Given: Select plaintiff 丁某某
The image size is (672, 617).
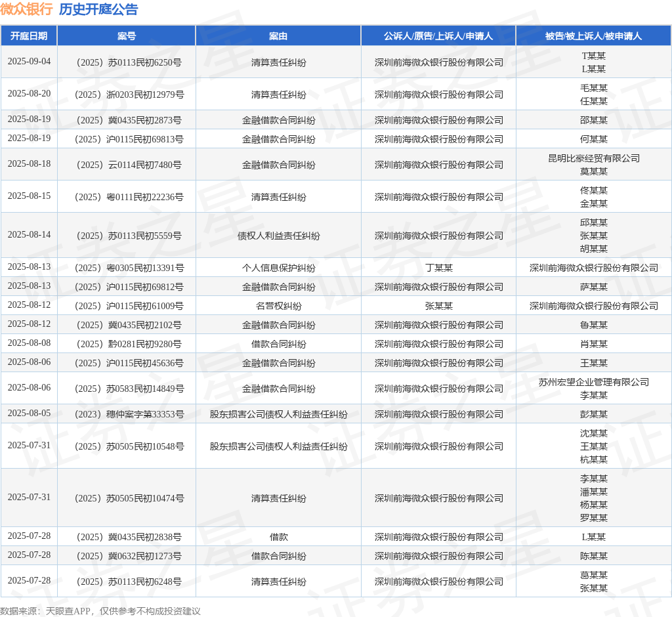Looking at the screenshot, I should point(439,268).
